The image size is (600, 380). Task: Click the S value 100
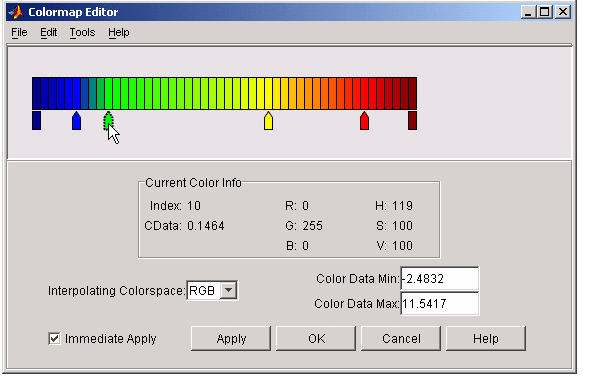[x=402, y=226]
